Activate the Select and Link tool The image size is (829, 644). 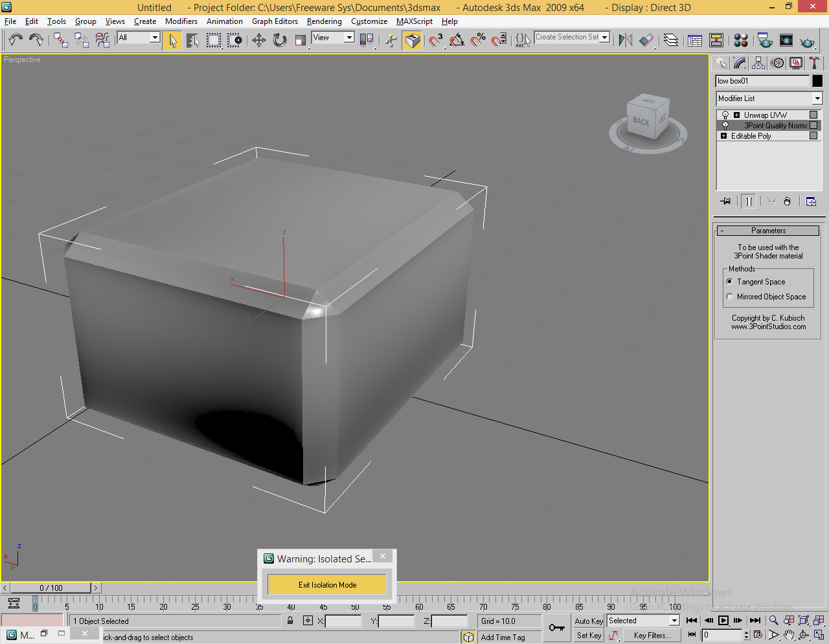pyautogui.click(x=61, y=40)
